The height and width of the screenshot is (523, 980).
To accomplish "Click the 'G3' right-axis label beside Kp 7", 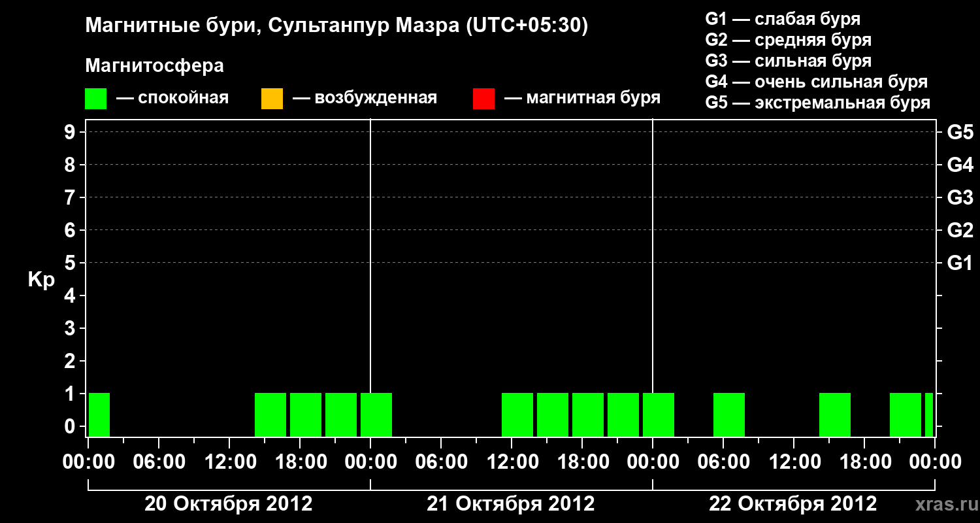I will pos(960,197).
